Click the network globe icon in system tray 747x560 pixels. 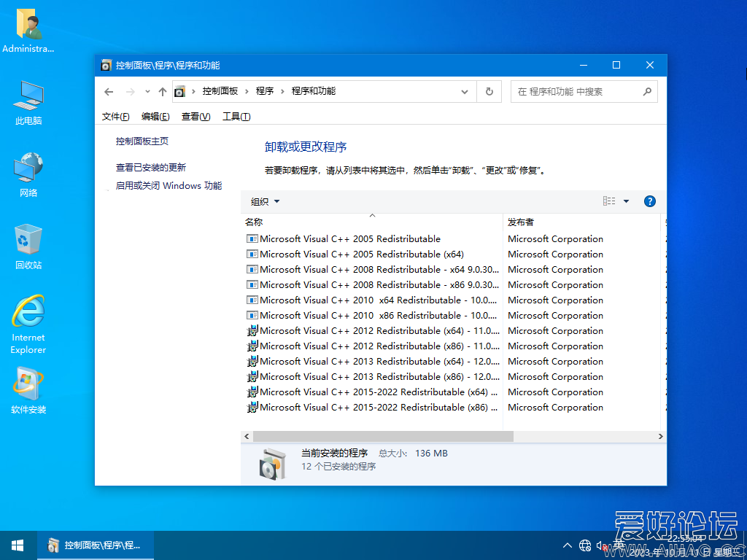click(x=584, y=545)
